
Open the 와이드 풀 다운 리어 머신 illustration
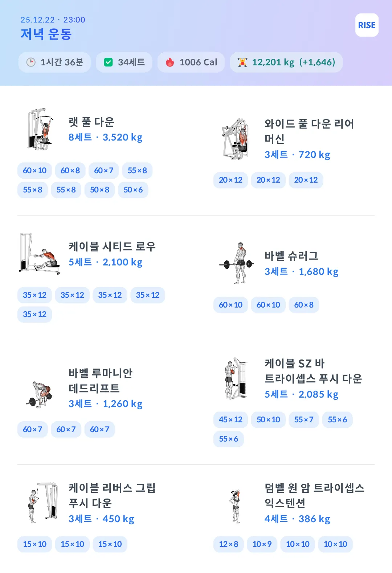point(236,139)
